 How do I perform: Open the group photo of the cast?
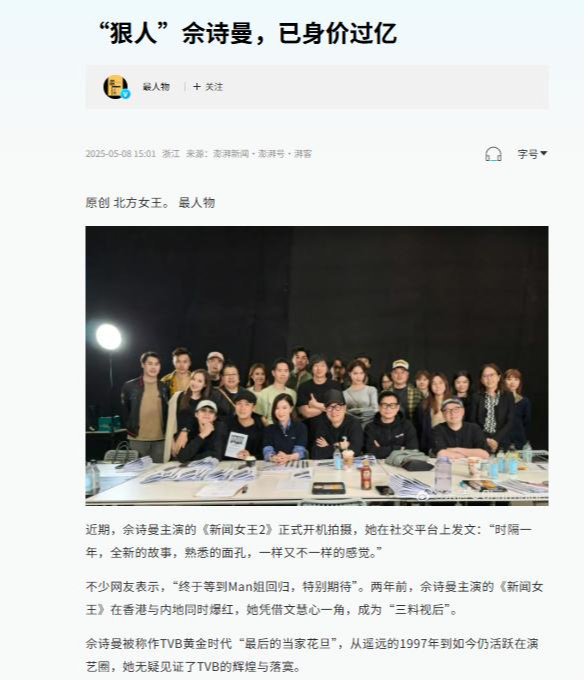click(317, 366)
